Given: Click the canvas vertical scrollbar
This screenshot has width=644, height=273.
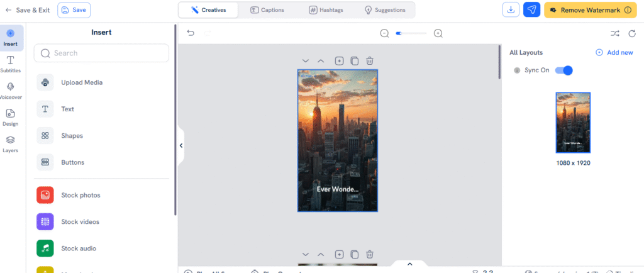Looking at the screenshot, I should pos(499,62).
